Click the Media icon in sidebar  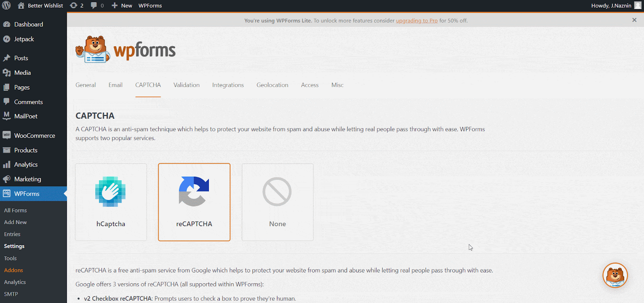point(6,73)
